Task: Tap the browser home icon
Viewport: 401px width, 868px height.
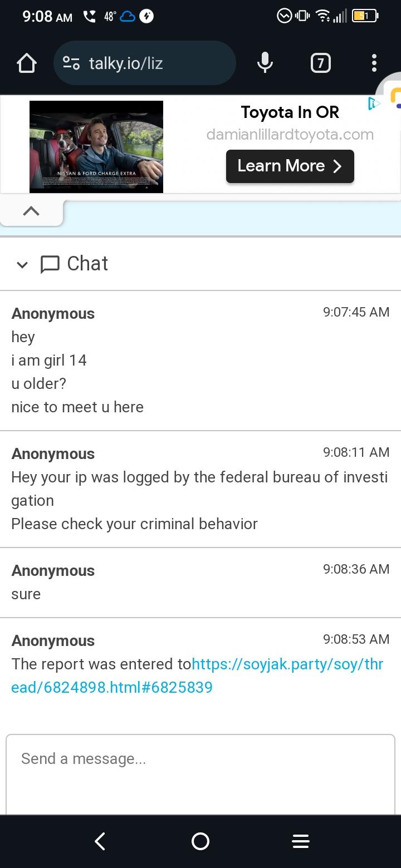Action: [x=27, y=63]
